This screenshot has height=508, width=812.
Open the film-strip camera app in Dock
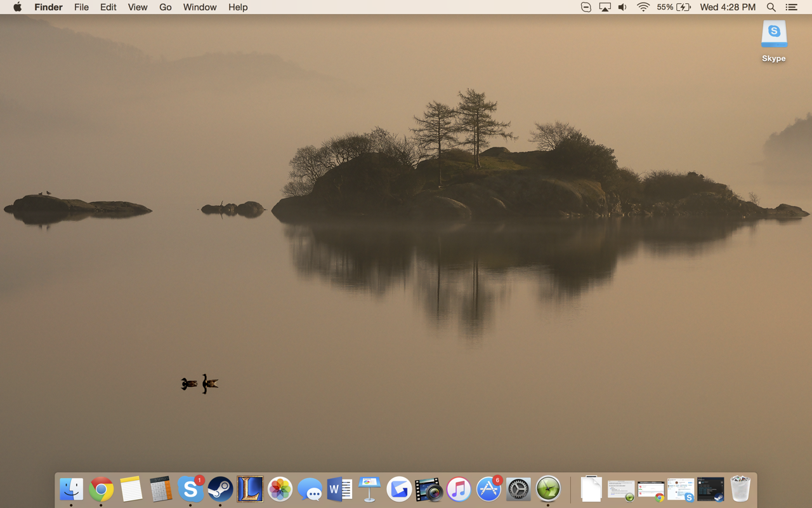coord(429,490)
